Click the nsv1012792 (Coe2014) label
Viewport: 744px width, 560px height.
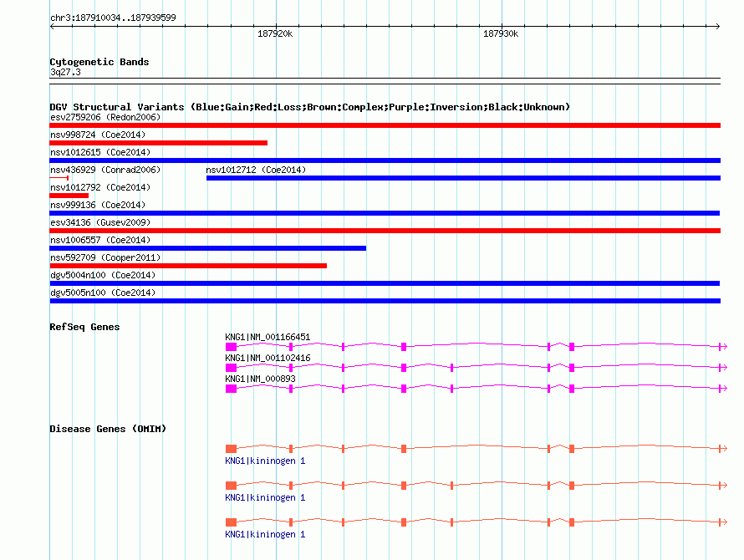[x=100, y=187]
